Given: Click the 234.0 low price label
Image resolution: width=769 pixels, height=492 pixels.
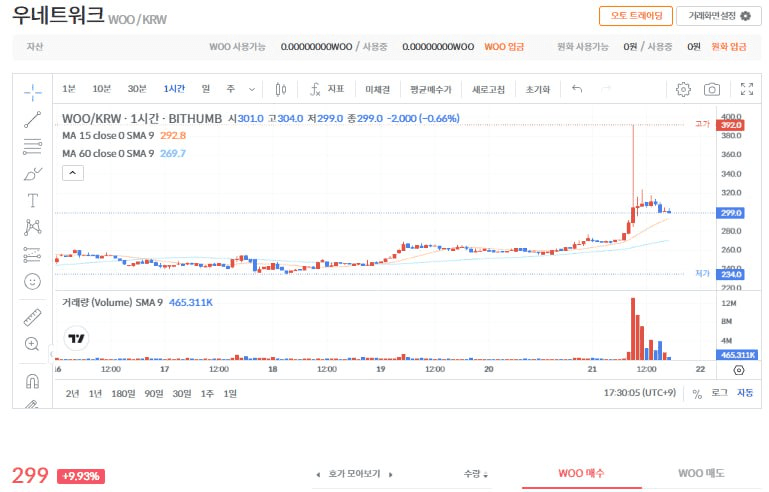Looking at the screenshot, I should (x=731, y=274).
